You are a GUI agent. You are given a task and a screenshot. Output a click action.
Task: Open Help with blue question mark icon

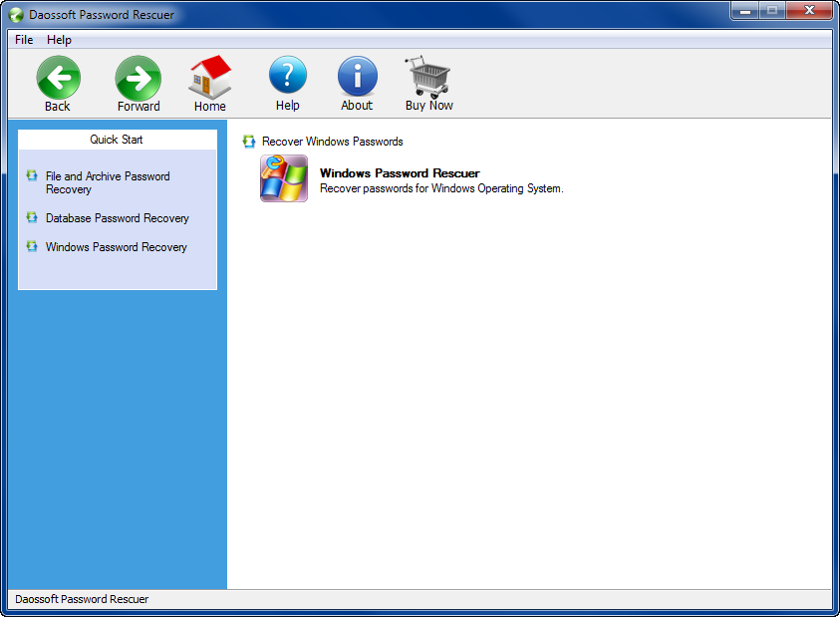pyautogui.click(x=288, y=75)
